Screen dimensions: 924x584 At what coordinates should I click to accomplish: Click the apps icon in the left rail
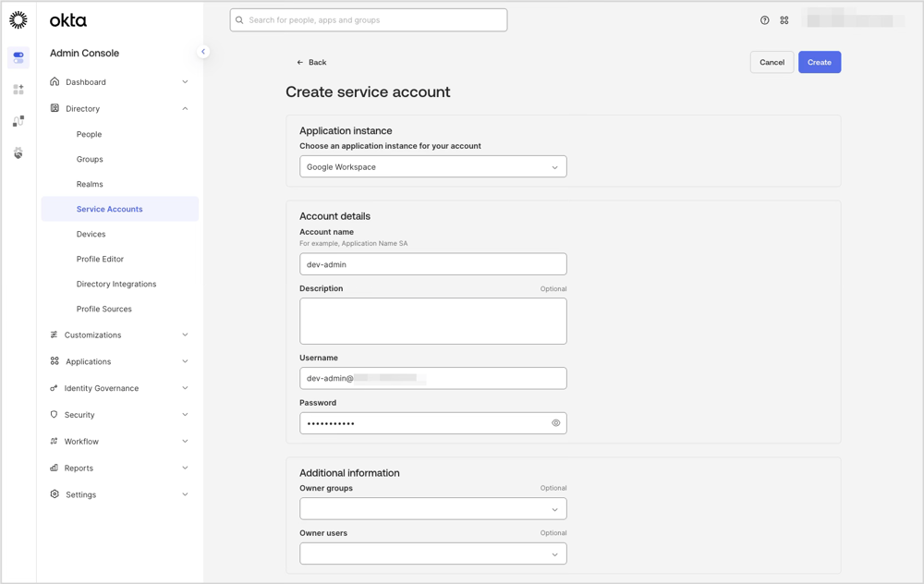coord(18,89)
